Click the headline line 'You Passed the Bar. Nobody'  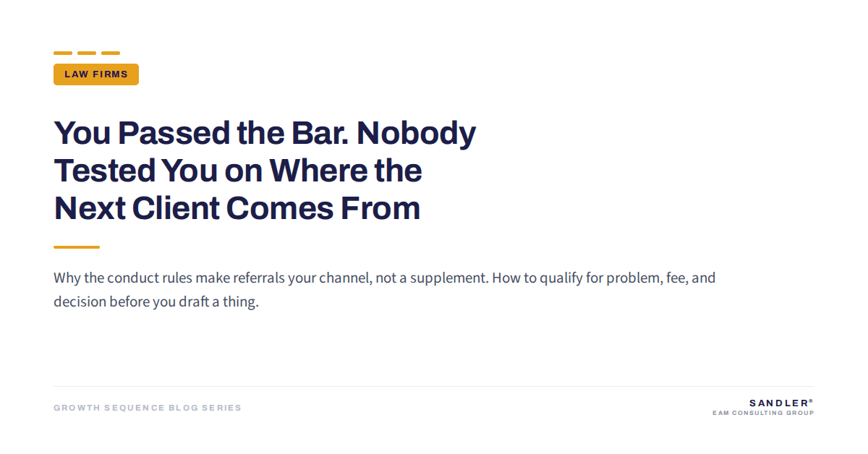pyautogui.click(x=265, y=134)
